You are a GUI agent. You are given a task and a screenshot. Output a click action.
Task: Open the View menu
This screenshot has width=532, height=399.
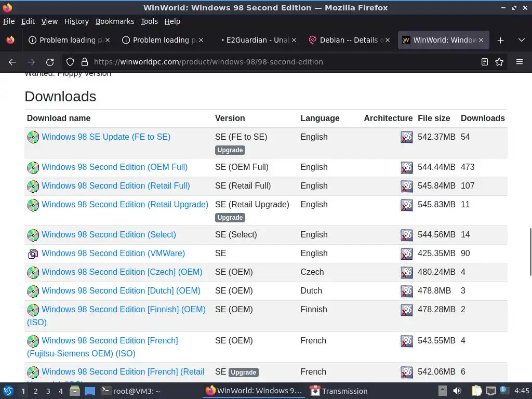point(49,21)
